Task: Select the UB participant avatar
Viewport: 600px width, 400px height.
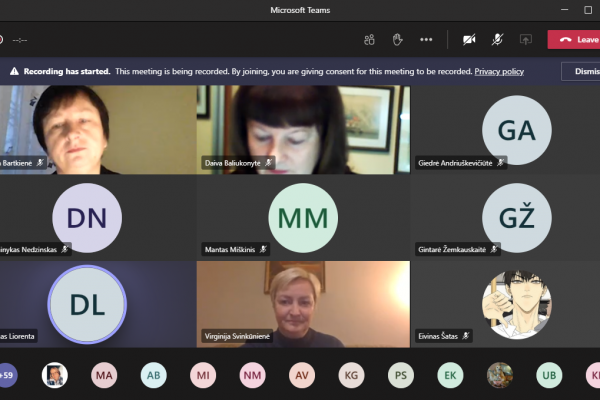Action: [x=549, y=375]
